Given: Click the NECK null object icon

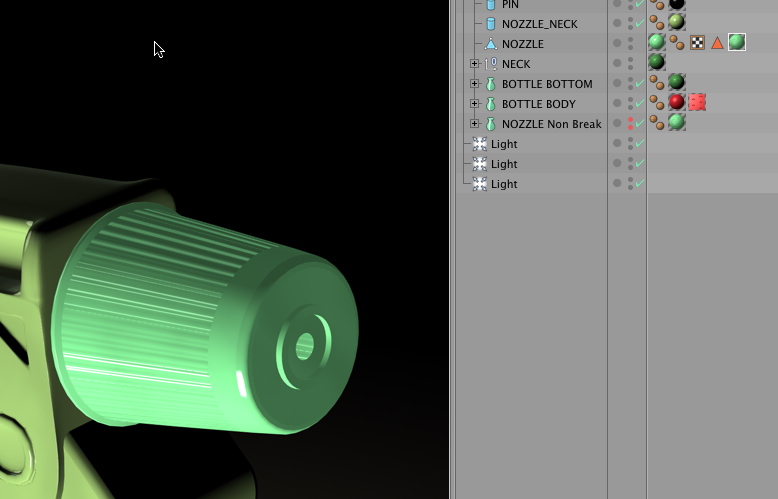Looking at the screenshot, I should pos(490,64).
